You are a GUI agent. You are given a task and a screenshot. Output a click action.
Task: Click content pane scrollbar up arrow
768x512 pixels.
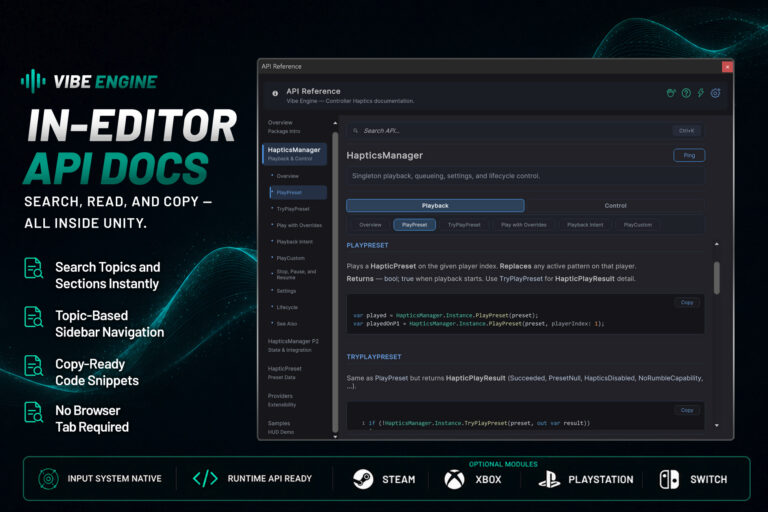[717, 244]
